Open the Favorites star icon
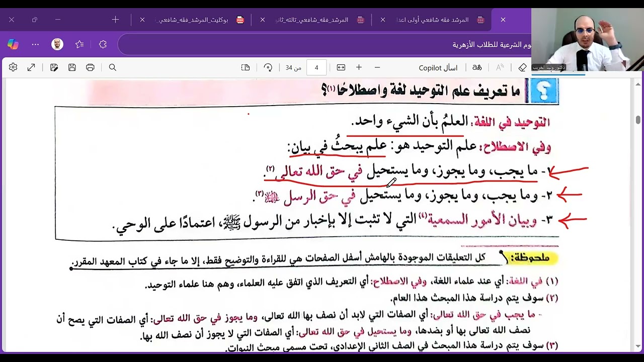644x362 pixels. (x=79, y=44)
